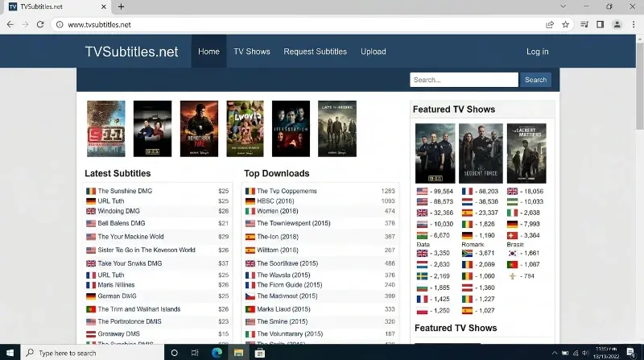Open the media control icon in toolbar
644x360 pixels.
click(x=584, y=25)
